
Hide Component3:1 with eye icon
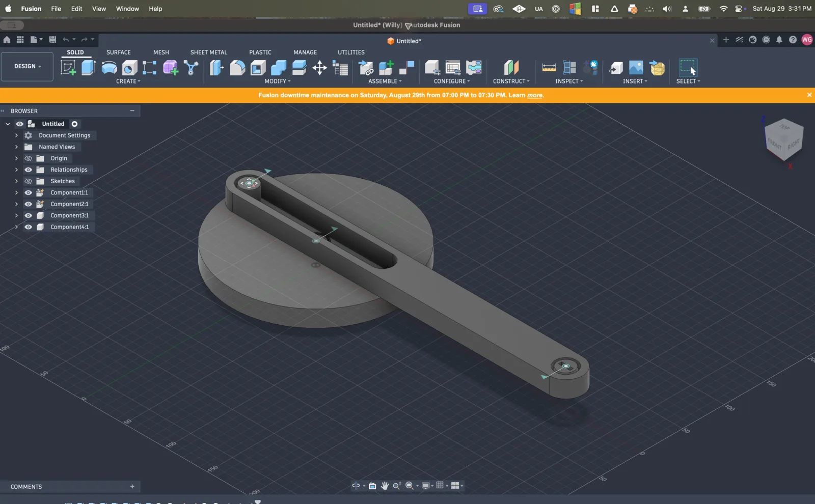(28, 215)
